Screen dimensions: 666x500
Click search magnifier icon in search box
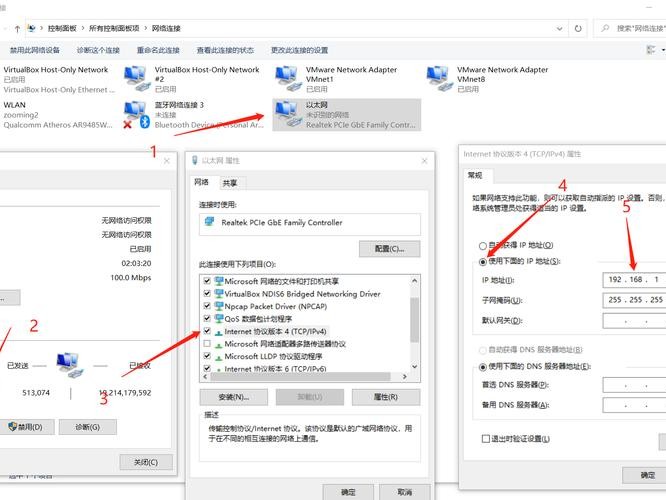(x=605, y=28)
